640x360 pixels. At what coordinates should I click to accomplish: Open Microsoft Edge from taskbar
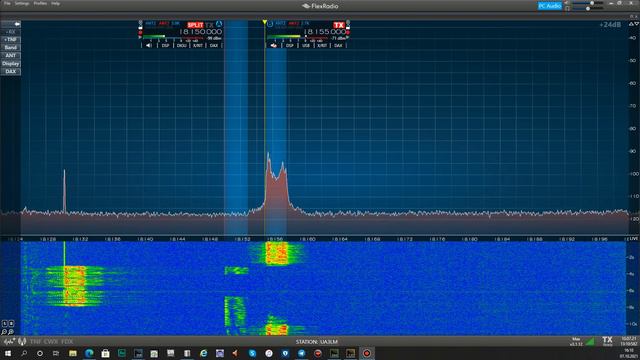(x=89, y=353)
